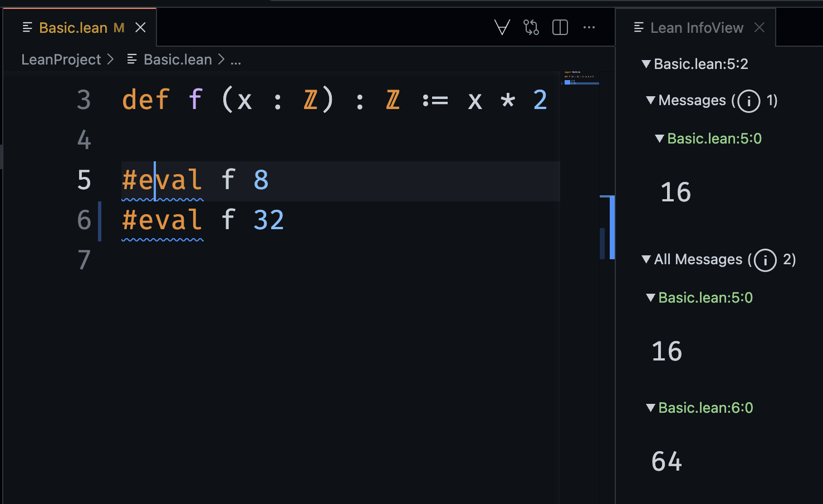Screen dimensions: 823x504
Task: Click the breadcrumb ellipsis after Basic.lean
Action: click(236, 60)
